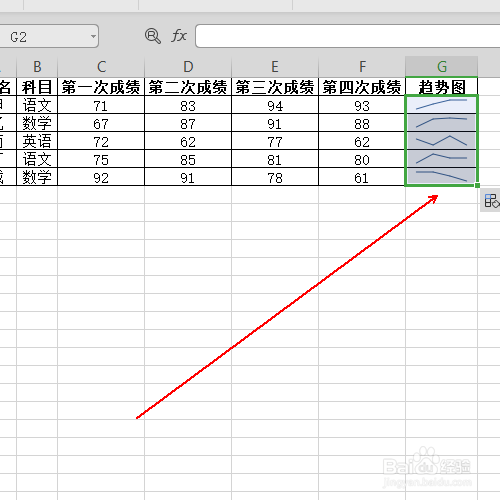Select column B header
Screen dimensions: 500x500
click(x=37, y=67)
